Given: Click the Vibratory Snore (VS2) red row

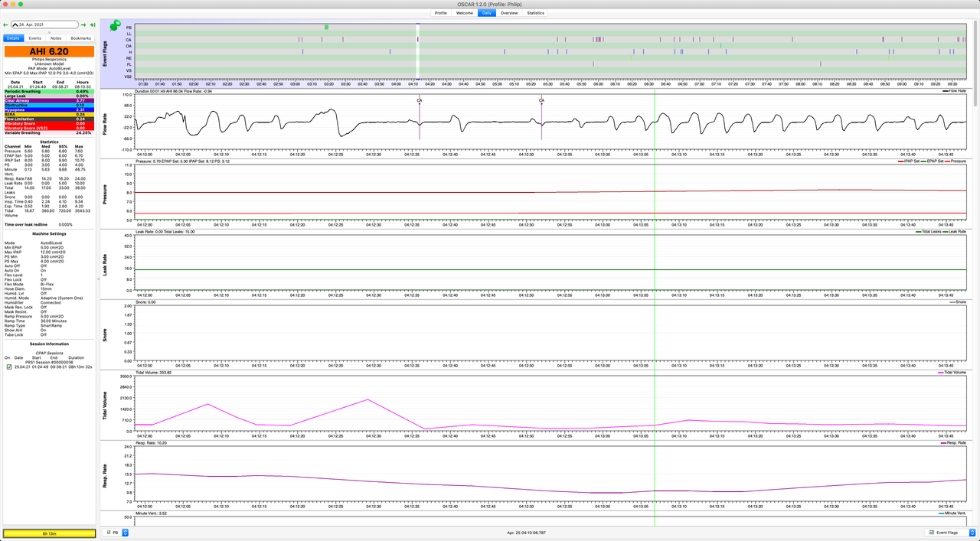Looking at the screenshot, I should [x=49, y=128].
